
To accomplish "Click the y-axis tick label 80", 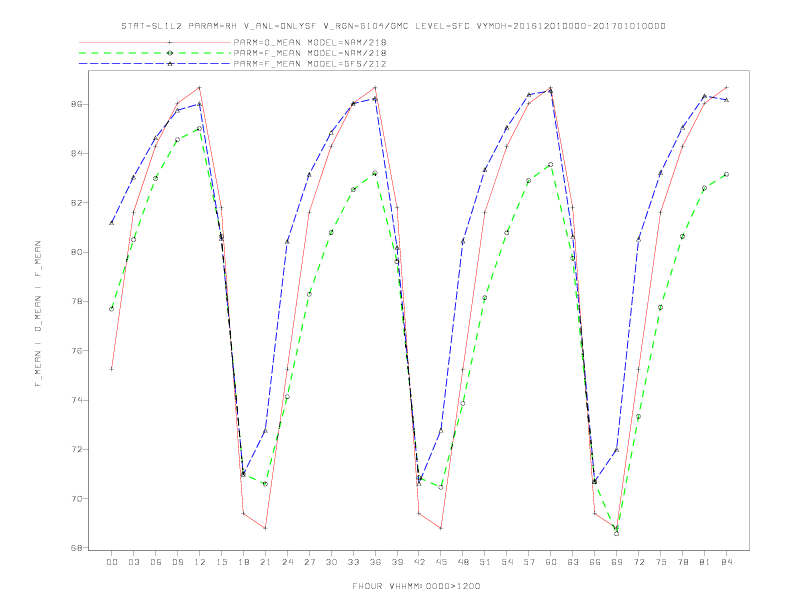I will pos(74,252).
